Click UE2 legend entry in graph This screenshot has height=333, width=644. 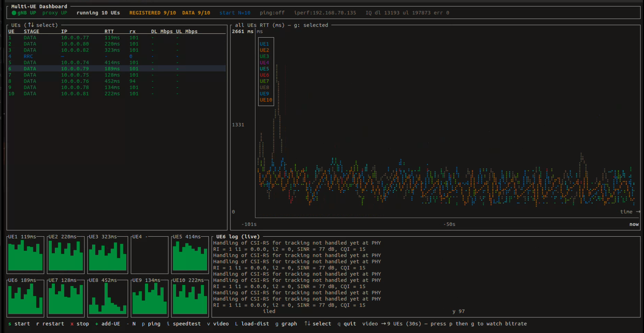264,50
